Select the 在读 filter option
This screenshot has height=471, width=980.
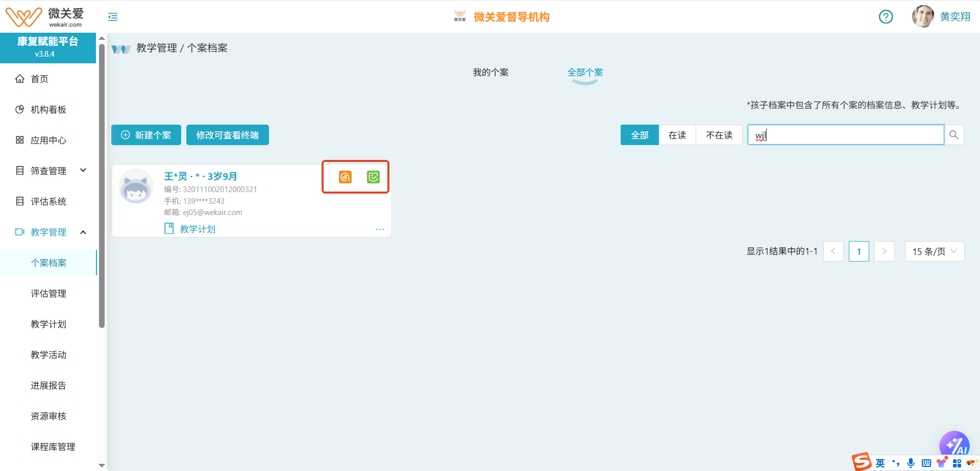pyautogui.click(x=677, y=135)
